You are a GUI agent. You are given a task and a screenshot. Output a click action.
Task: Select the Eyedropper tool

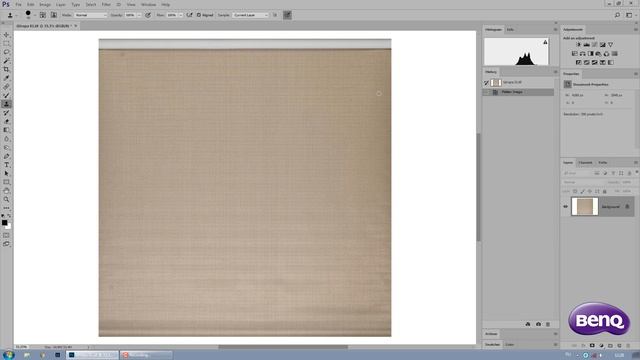pos(6,78)
